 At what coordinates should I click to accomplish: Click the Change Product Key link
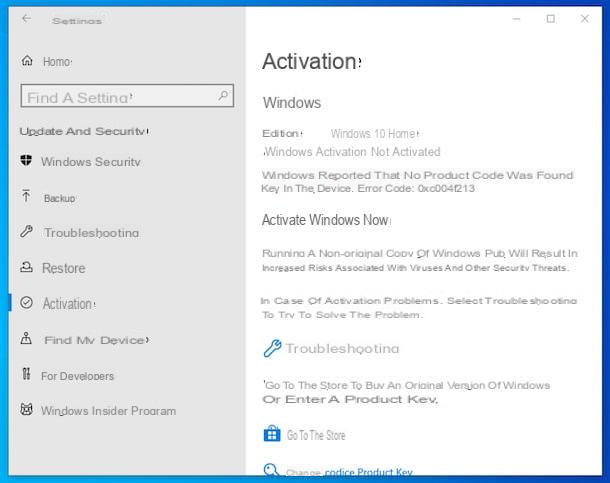[x=349, y=472]
